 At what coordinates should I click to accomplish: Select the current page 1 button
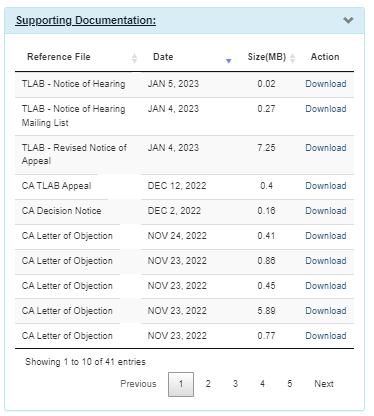181,384
